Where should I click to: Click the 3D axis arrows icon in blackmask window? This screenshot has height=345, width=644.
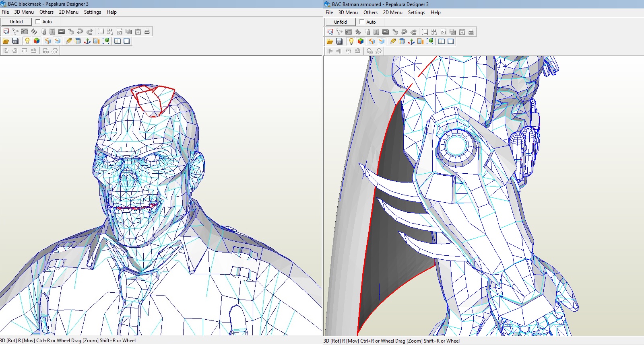click(x=87, y=41)
